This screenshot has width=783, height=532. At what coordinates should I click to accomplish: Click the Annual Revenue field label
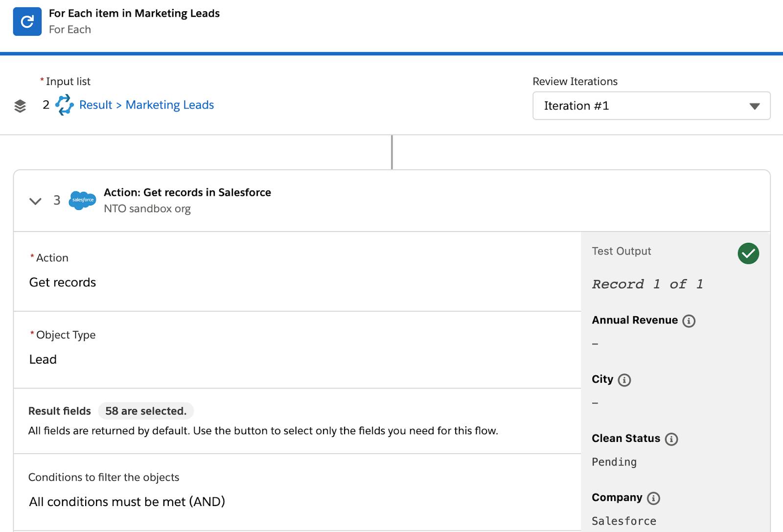(x=635, y=320)
